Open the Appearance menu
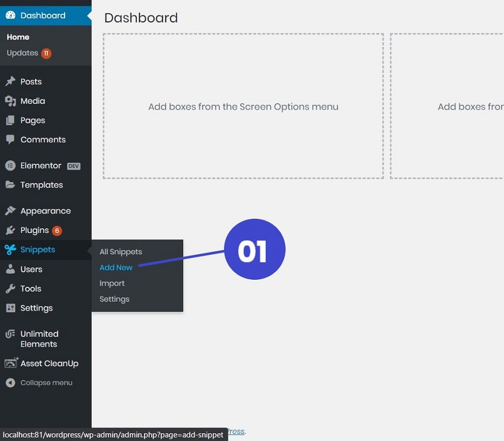Image resolution: width=504 pixels, height=441 pixels. [46, 211]
